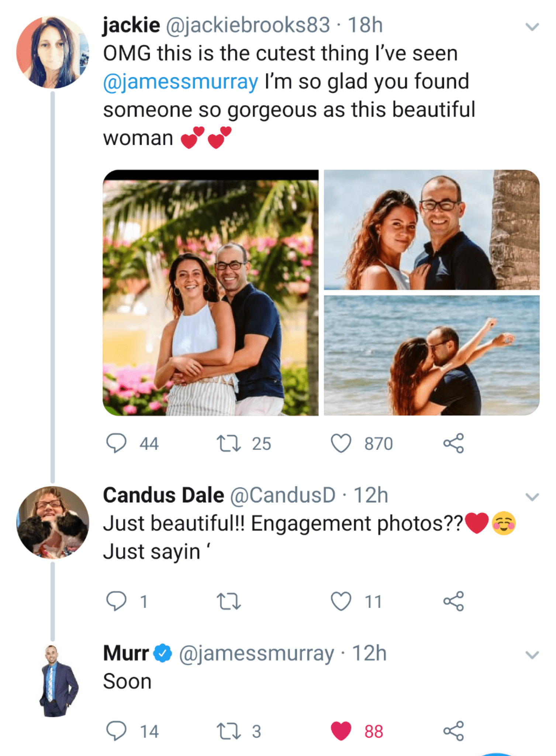Screen dimensions: 556x756
Task: Retweet jackie's tweet with 25 retweets
Action: click(x=229, y=443)
